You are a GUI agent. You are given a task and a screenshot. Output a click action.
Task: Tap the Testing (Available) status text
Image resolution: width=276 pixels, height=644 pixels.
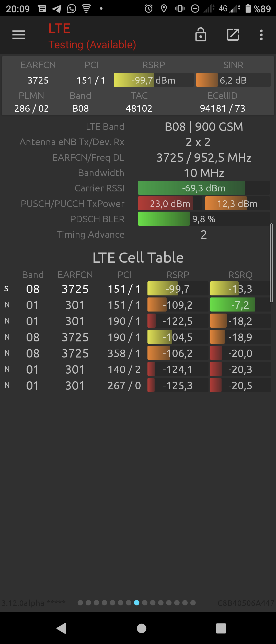[x=92, y=45]
